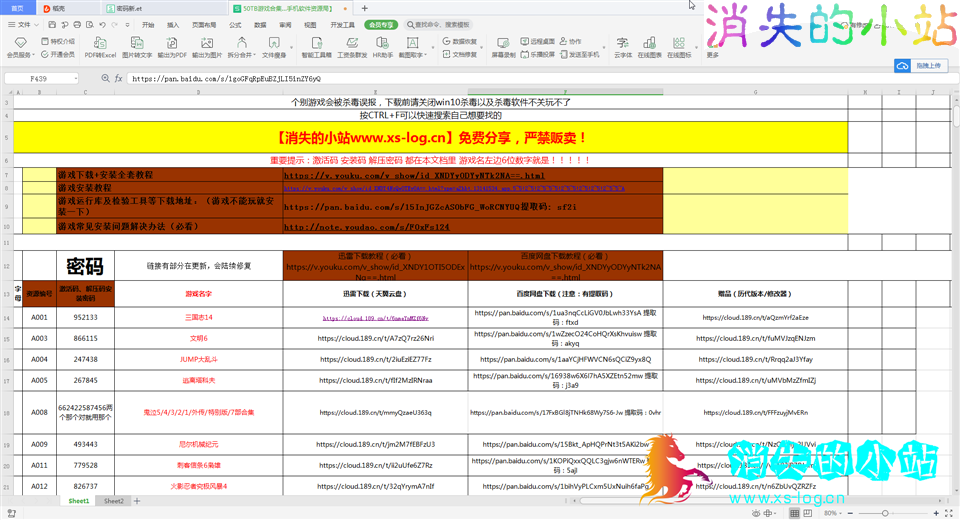The image size is (960, 520).
Task: Open the 数据 ribbon tab
Action: tap(260, 25)
